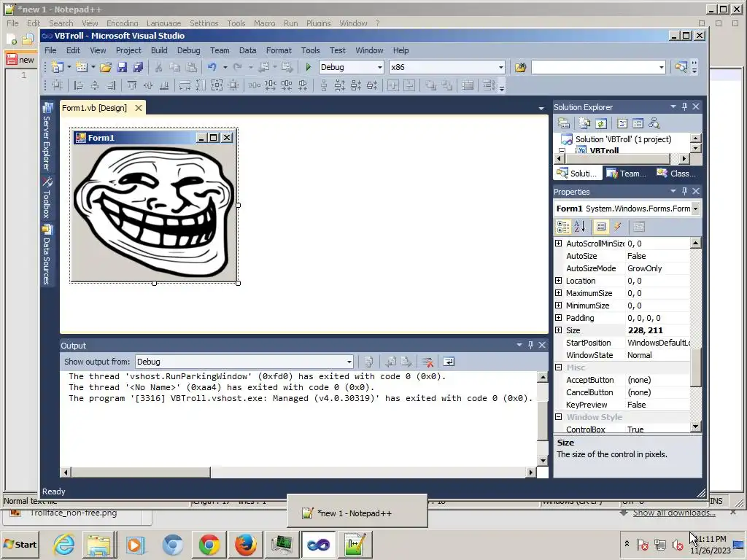
Task: Open the Toolbox side panel
Action: [x=47, y=197]
